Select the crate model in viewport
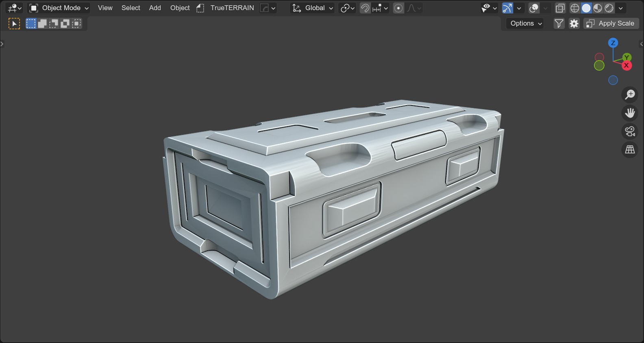 pyautogui.click(x=333, y=199)
